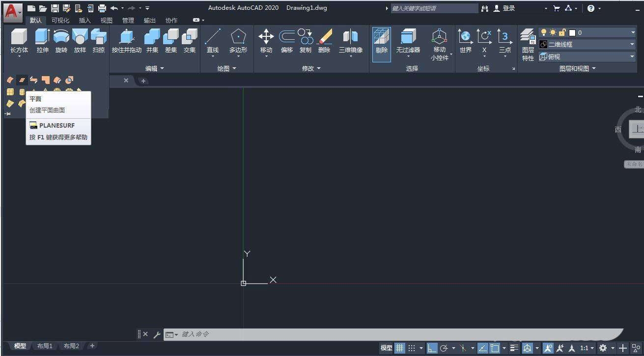Click the wrench customize icon on command line
Screen dimensions: 644x356
pyautogui.click(x=157, y=334)
